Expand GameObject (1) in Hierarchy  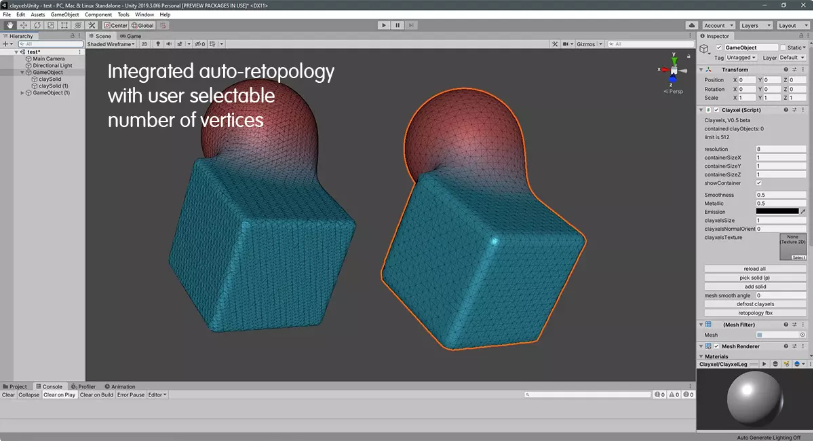click(22, 93)
